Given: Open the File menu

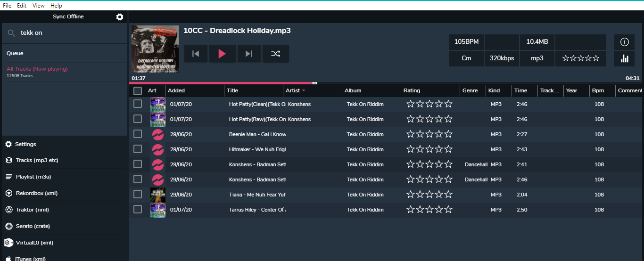Looking at the screenshot, I should (x=7, y=6).
